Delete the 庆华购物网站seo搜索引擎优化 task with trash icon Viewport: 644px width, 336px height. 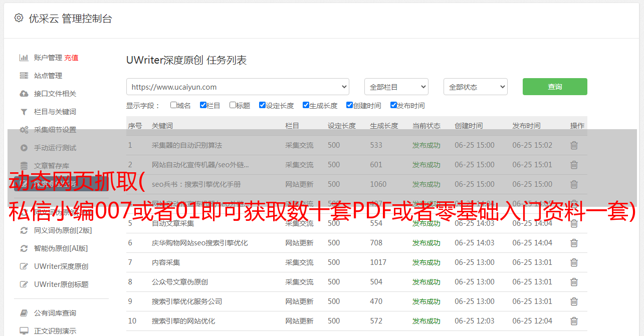[574, 243]
